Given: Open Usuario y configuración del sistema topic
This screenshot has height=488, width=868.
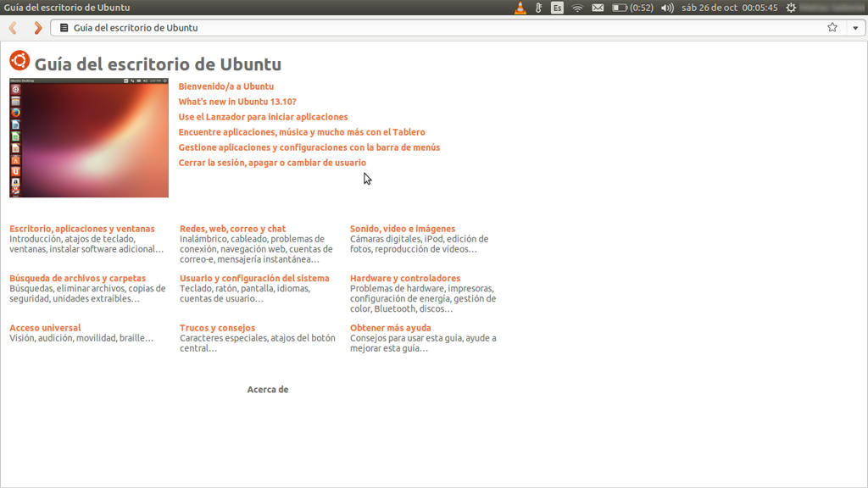Looking at the screenshot, I should click(x=254, y=278).
